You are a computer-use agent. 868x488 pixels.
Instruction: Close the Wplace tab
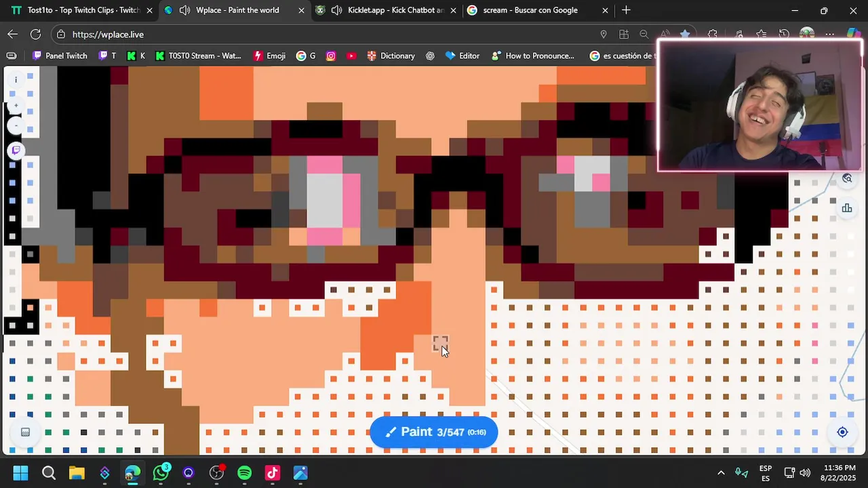[x=302, y=10]
